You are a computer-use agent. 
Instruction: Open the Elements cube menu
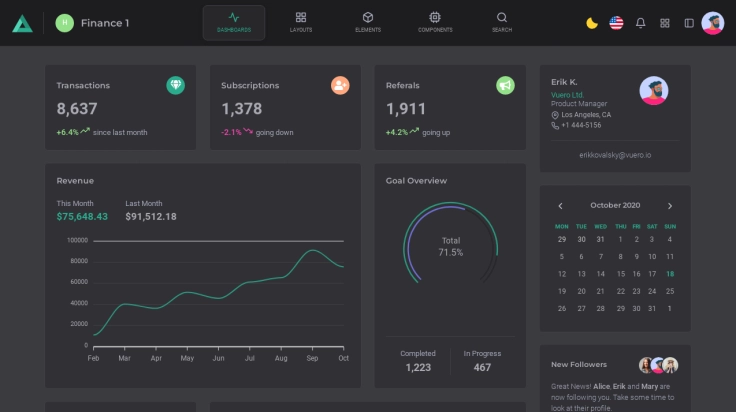pos(368,22)
